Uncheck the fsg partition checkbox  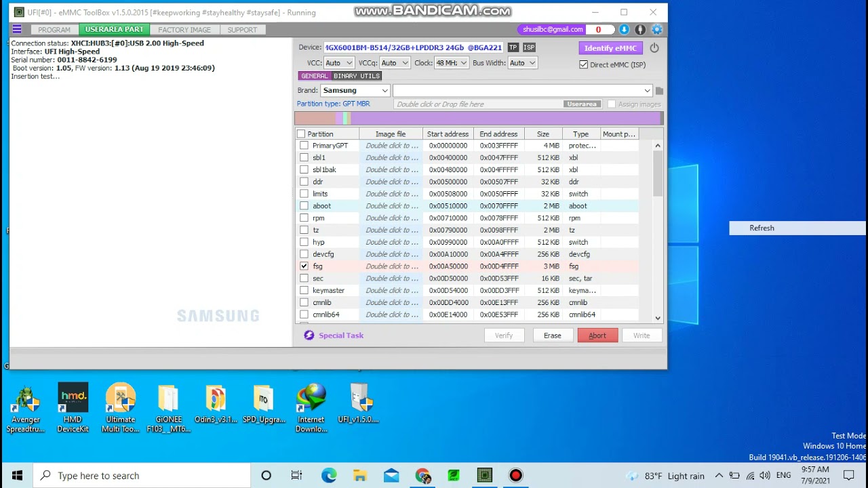pos(304,266)
